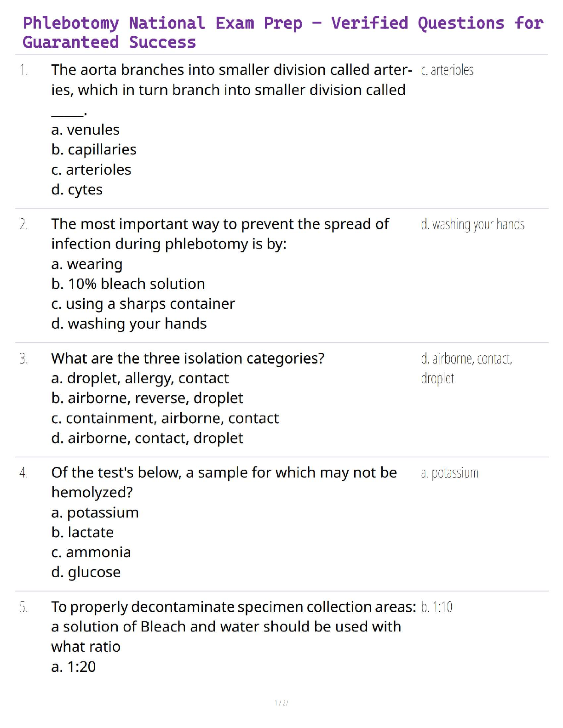Select option 'c. containment, airborne, contact'
This screenshot has width=563, height=728.
click(x=165, y=418)
